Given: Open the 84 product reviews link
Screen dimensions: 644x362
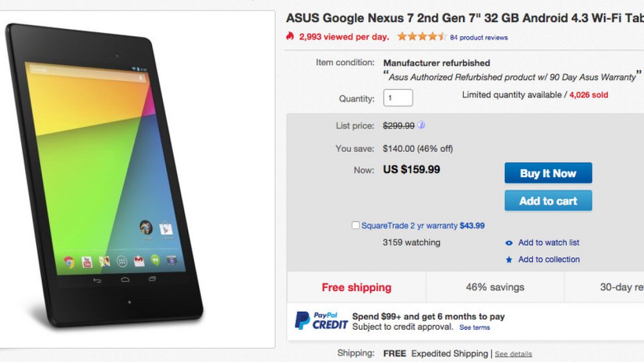Looking at the screenshot, I should 478,37.
